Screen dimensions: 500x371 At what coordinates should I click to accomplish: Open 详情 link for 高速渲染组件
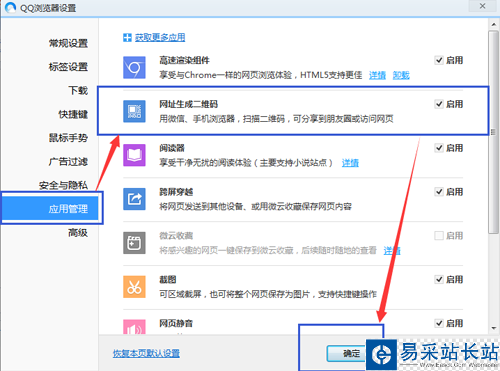(x=377, y=75)
